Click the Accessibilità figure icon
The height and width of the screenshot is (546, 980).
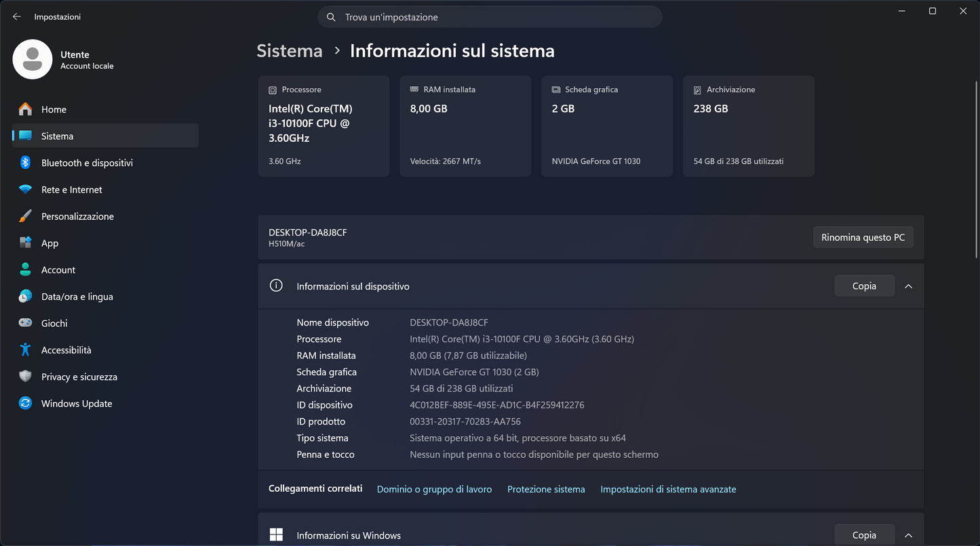click(25, 350)
